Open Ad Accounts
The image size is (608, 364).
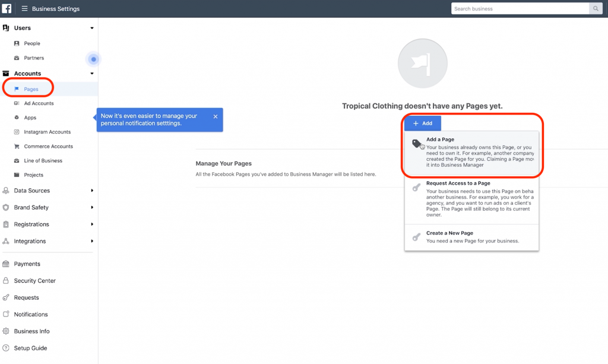point(39,103)
